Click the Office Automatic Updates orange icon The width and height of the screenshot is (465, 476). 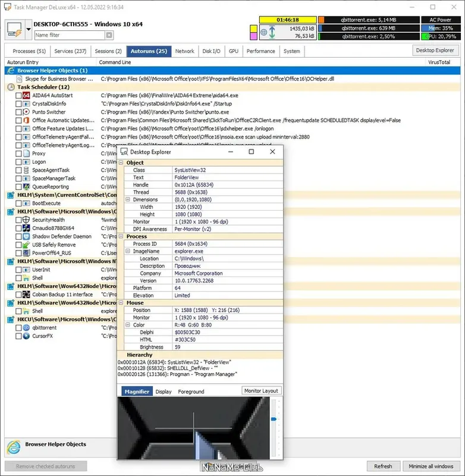(x=26, y=120)
